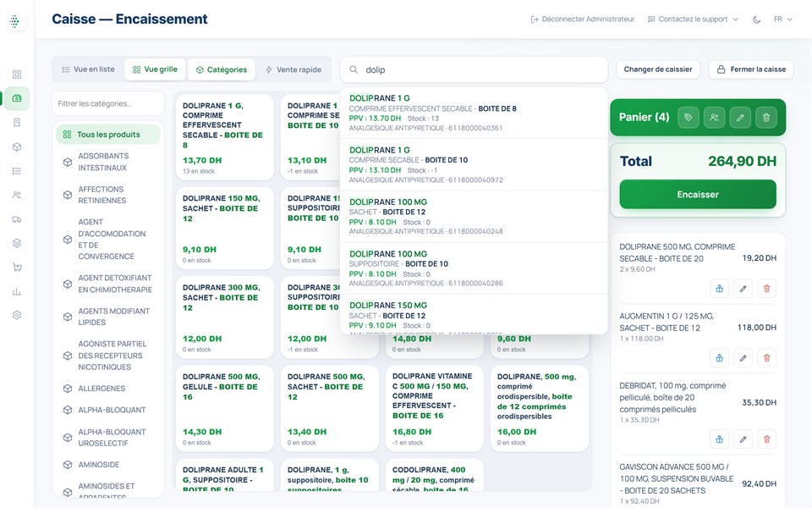Click the gift icon for DOLIPRANE 500 MG cart item
Screen dimensions: 812x508
tap(719, 289)
